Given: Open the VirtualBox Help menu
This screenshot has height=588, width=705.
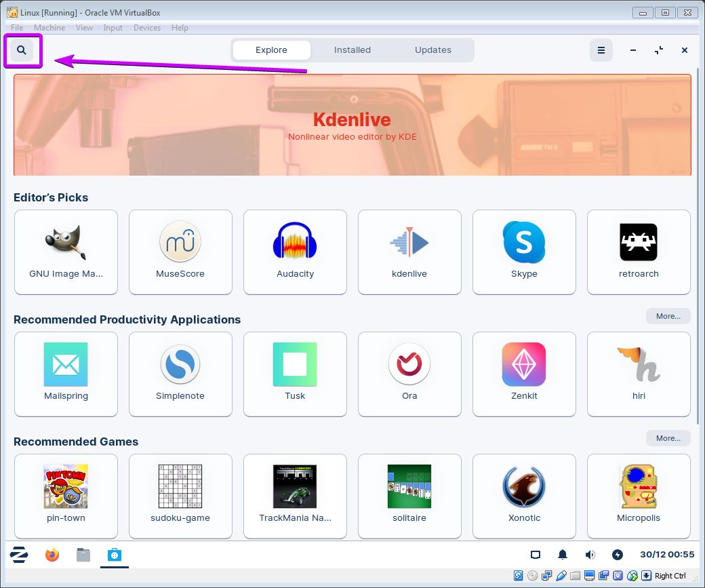Looking at the screenshot, I should point(180,27).
